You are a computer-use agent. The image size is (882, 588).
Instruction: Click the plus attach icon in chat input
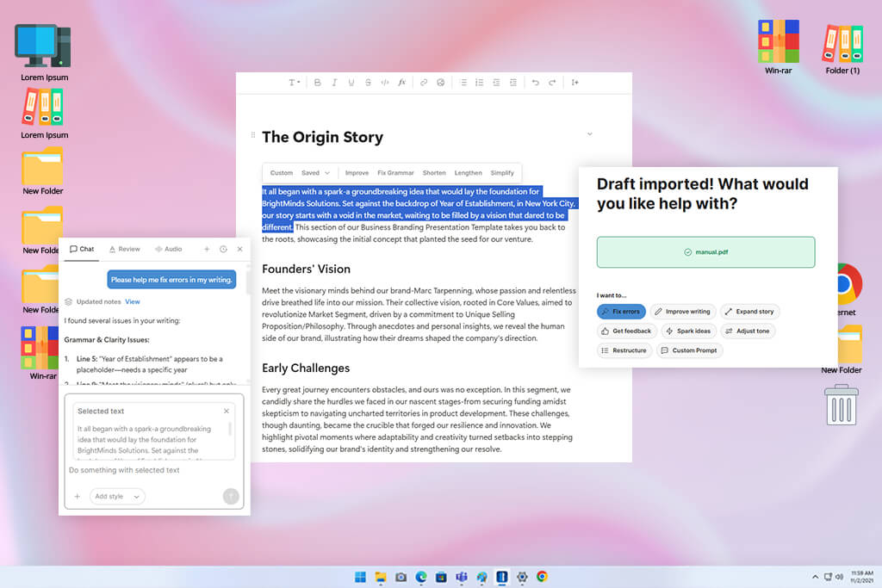click(77, 497)
